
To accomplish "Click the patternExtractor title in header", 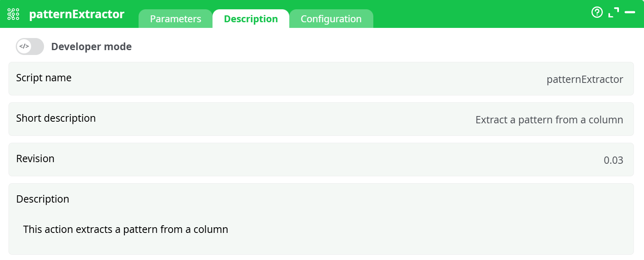I will point(76,13).
